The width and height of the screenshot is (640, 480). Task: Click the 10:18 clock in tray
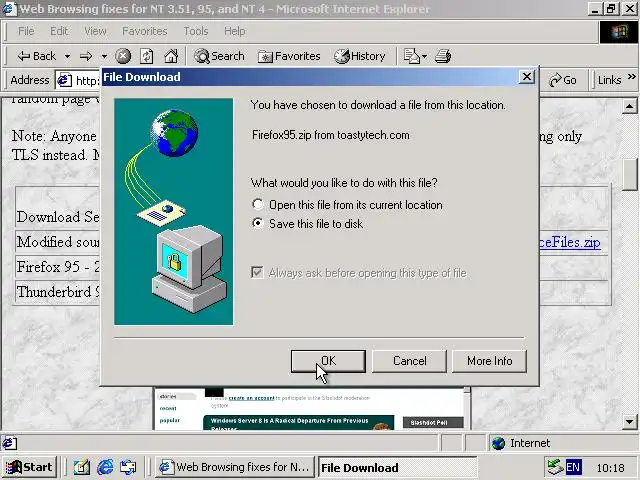pos(610,468)
